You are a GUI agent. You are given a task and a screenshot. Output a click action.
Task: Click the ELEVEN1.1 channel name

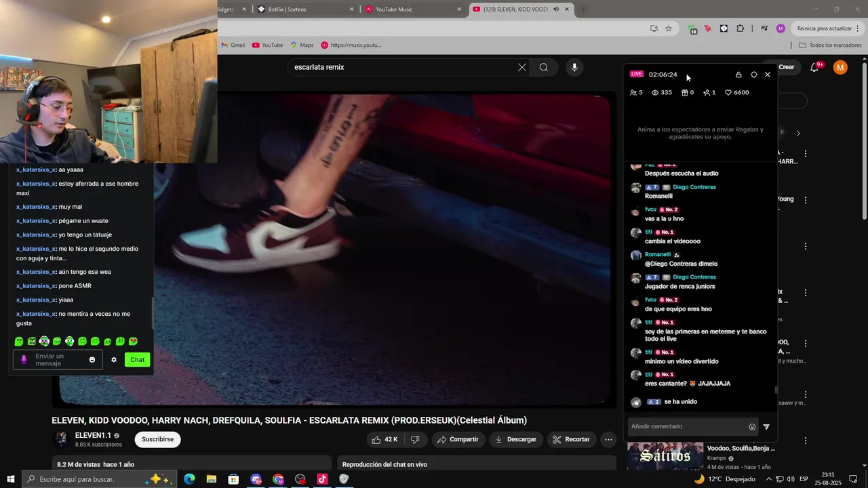[x=93, y=435]
